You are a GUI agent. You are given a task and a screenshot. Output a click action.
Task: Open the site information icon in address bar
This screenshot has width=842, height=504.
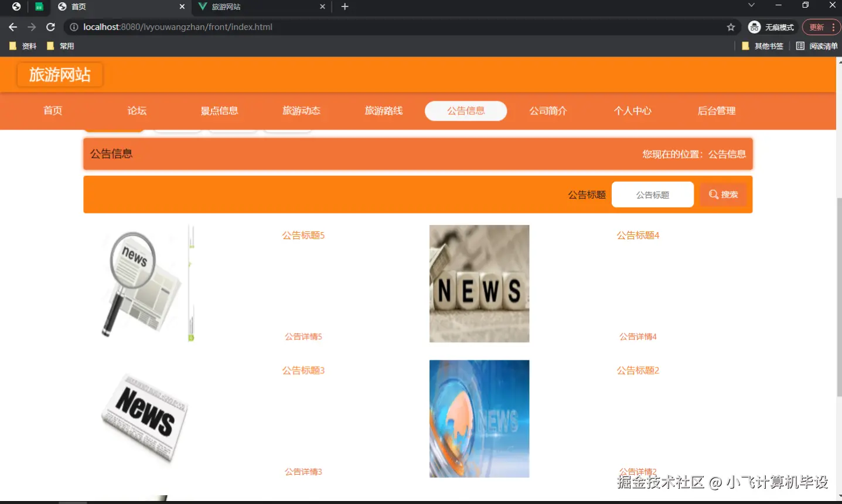coord(74,27)
